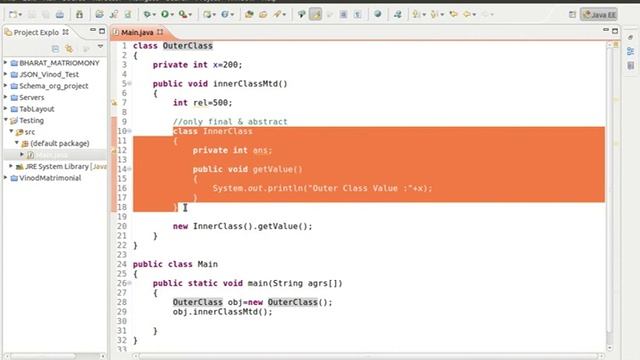Open the Debug configurations dropdown arrow
Image resolution: width=640 pixels, height=360 pixels.
click(x=154, y=15)
